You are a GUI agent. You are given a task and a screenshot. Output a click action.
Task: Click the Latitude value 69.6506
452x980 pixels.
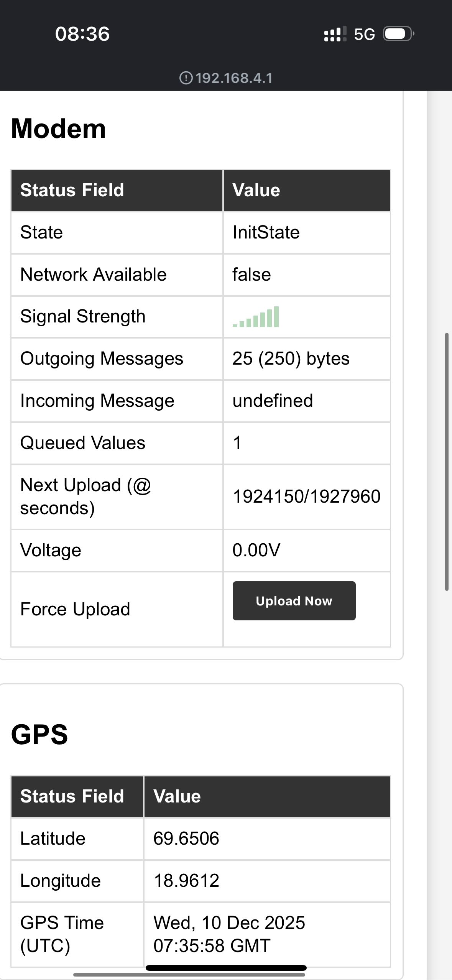(186, 839)
